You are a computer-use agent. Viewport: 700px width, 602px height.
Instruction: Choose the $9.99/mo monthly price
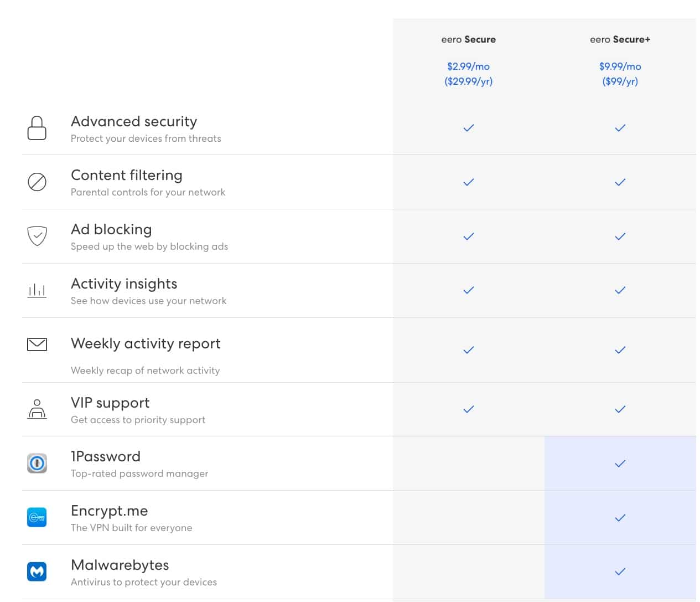[x=620, y=66]
